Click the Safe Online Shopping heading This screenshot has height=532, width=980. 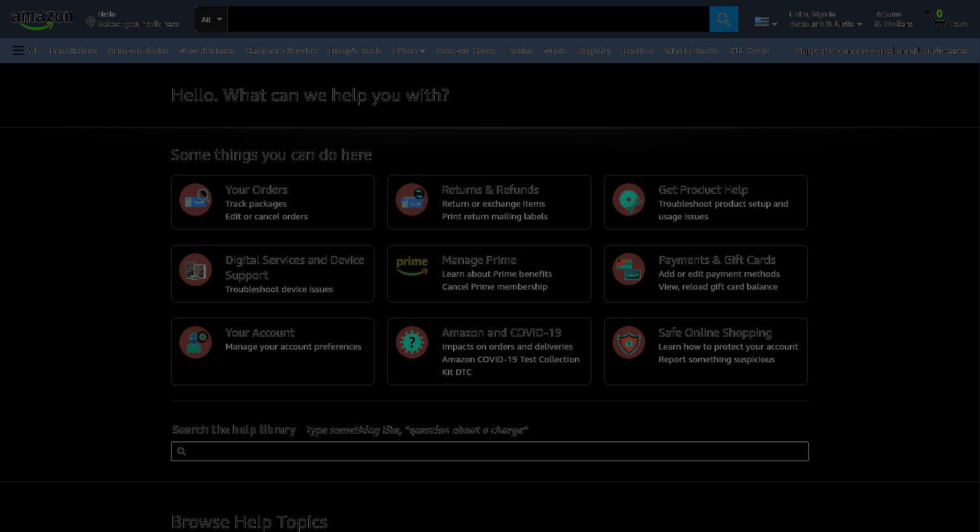tap(715, 332)
